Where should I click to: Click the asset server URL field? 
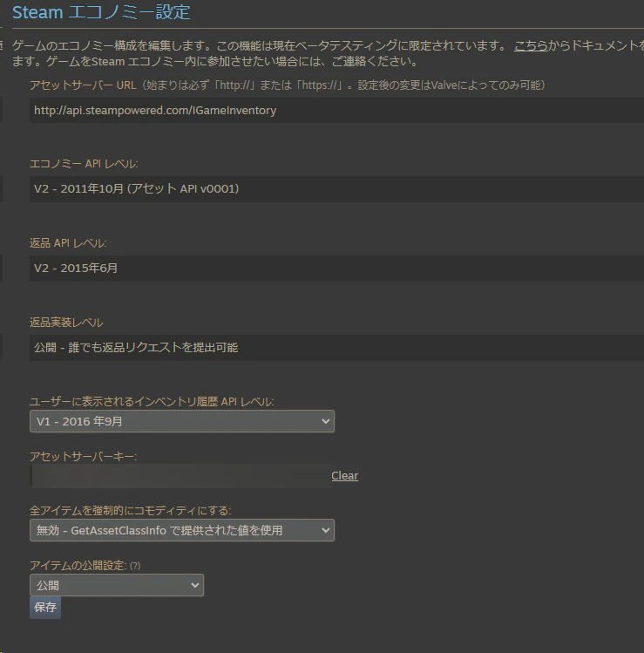(336, 111)
